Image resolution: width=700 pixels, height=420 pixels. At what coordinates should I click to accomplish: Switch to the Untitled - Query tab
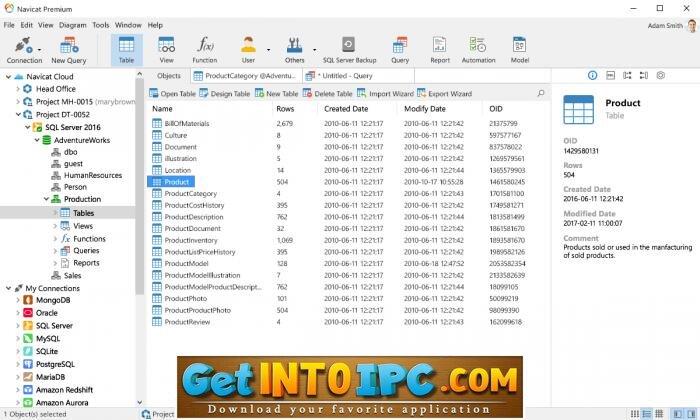358,76
